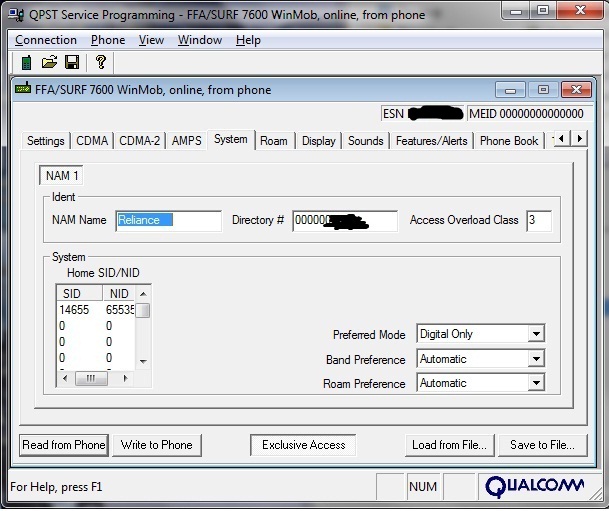Click the NID column header
The image size is (609, 511).
(119, 293)
